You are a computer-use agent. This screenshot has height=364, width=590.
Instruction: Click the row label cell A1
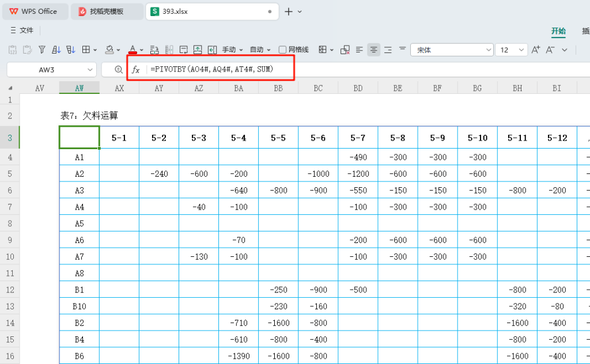(x=80, y=157)
